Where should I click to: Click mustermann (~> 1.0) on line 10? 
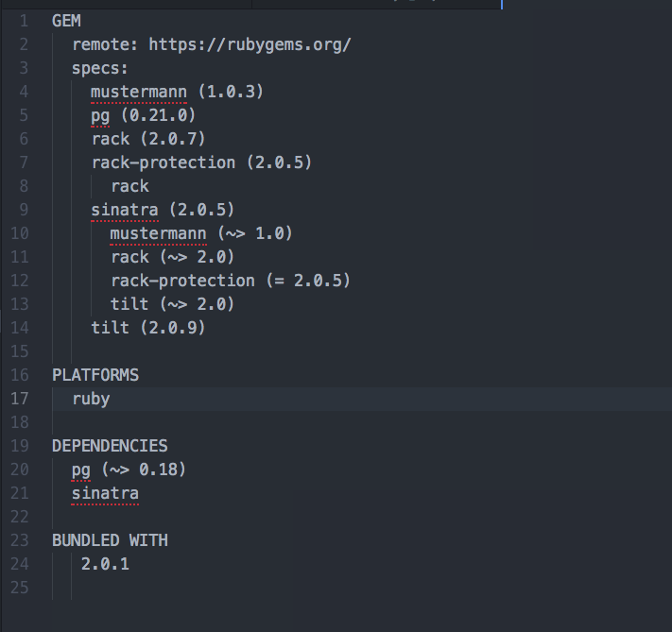tap(201, 233)
